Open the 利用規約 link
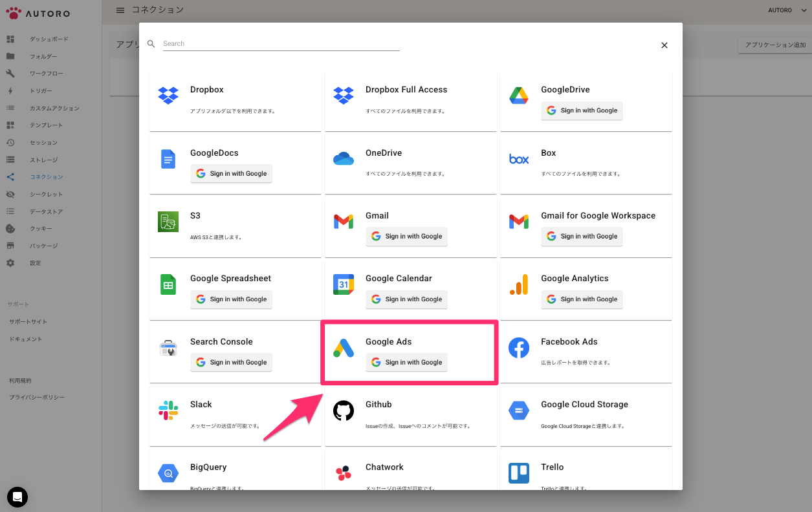Image resolution: width=812 pixels, height=512 pixels. coord(20,381)
